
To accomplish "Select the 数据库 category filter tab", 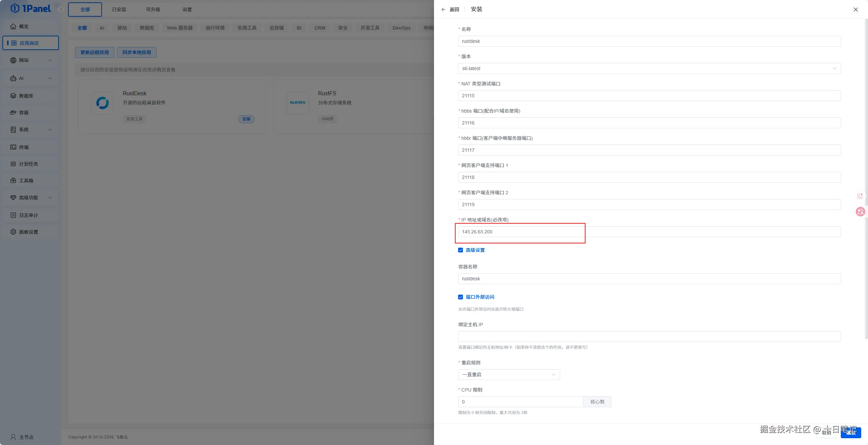I will click(x=147, y=28).
